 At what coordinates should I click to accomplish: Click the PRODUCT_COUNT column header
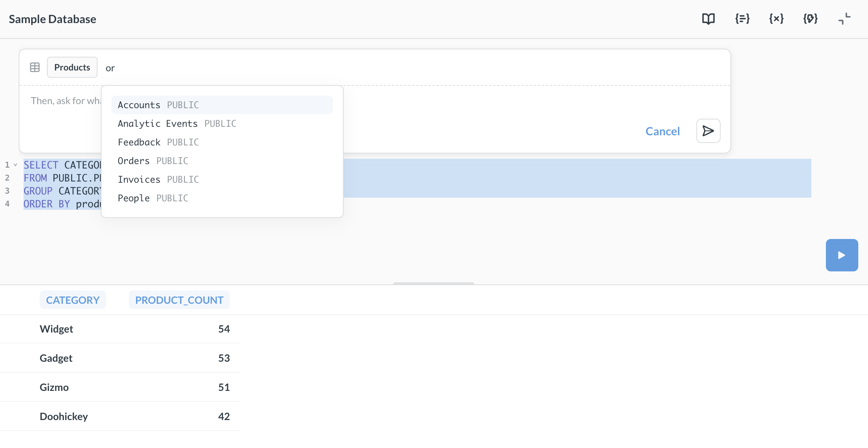(179, 300)
